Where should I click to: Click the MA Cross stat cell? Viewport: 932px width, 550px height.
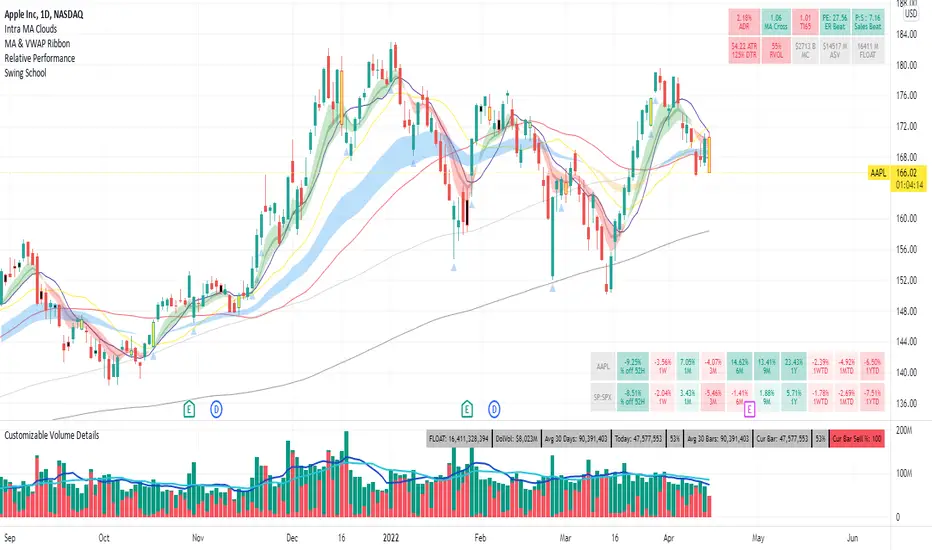[x=775, y=21]
